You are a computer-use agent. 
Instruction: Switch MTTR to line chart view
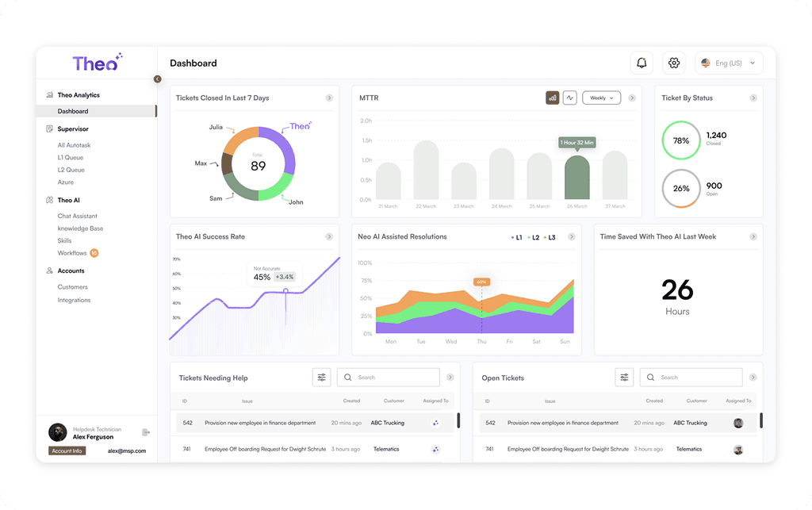570,98
